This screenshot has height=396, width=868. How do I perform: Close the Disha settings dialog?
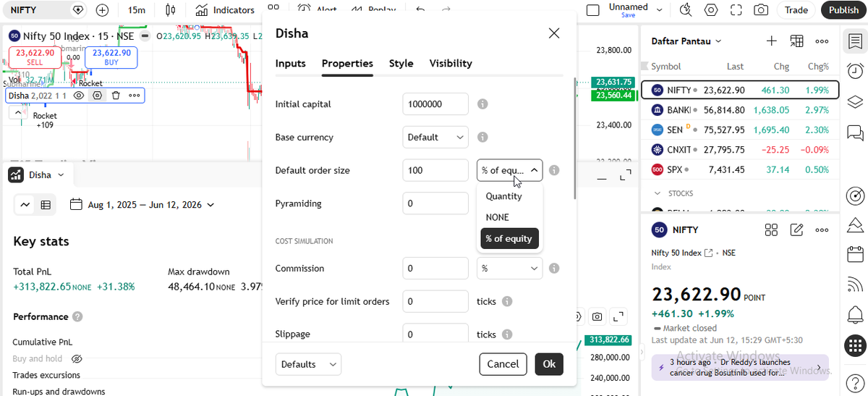pos(554,33)
